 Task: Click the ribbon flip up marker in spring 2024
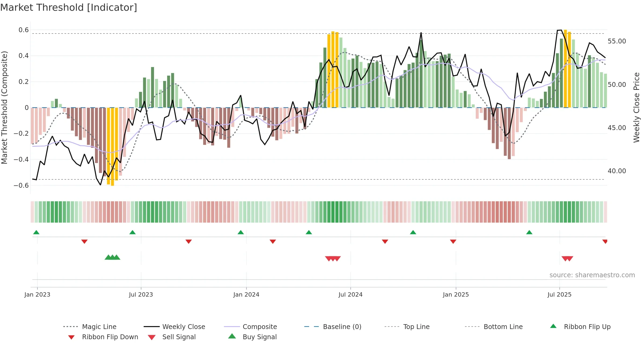pyautogui.click(x=309, y=232)
